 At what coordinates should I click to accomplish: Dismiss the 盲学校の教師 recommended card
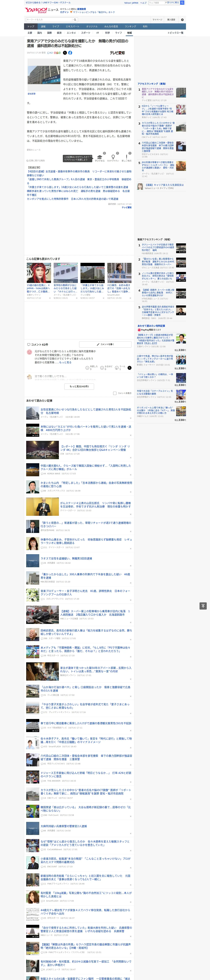(x=77, y=298)
